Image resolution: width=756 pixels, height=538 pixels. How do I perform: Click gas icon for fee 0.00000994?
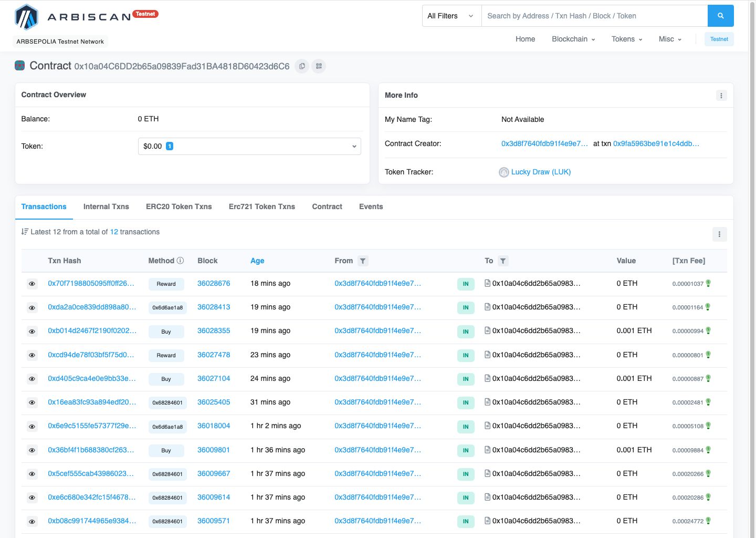tap(708, 331)
